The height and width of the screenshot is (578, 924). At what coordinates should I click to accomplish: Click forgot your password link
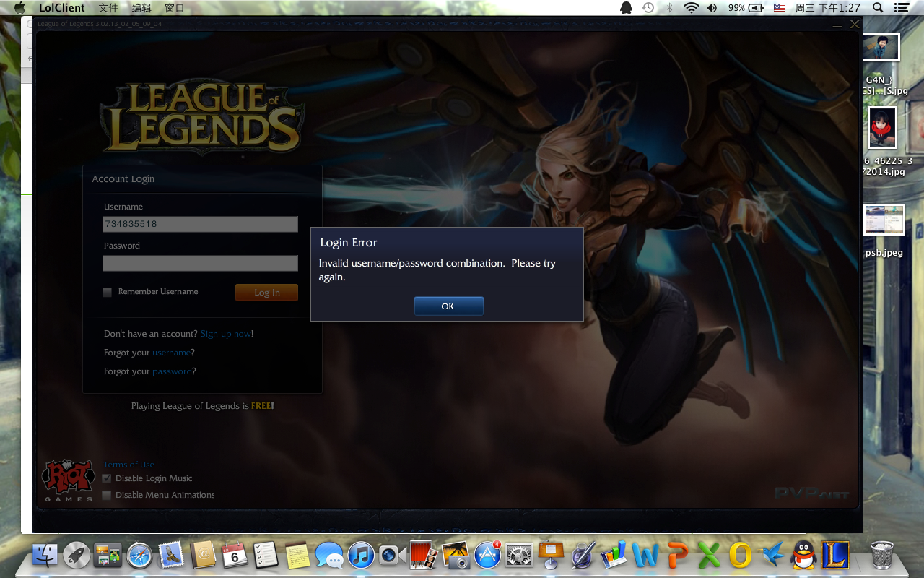pyautogui.click(x=172, y=371)
